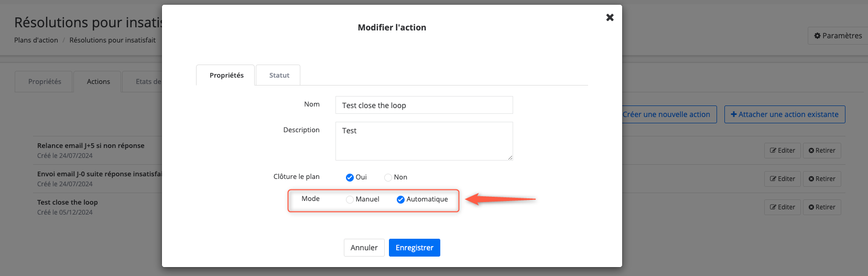Remove the Relance email J+5 action
The image size is (868, 276).
(821, 151)
